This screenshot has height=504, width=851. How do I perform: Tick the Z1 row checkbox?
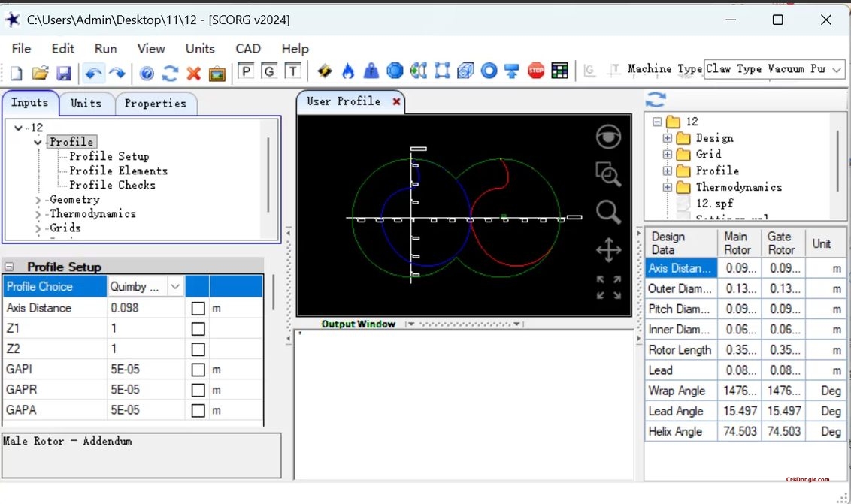point(198,329)
